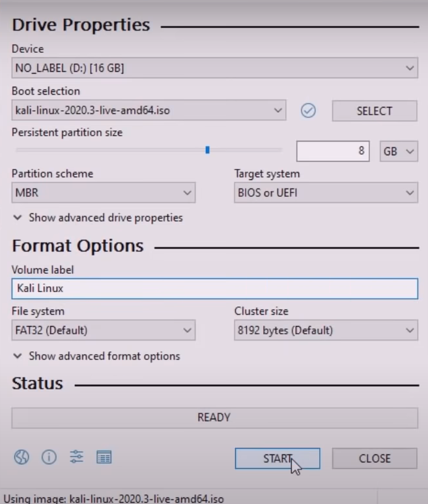Image resolution: width=428 pixels, height=504 pixels.
Task: Click the 'File system' caption
Action: [x=38, y=311]
